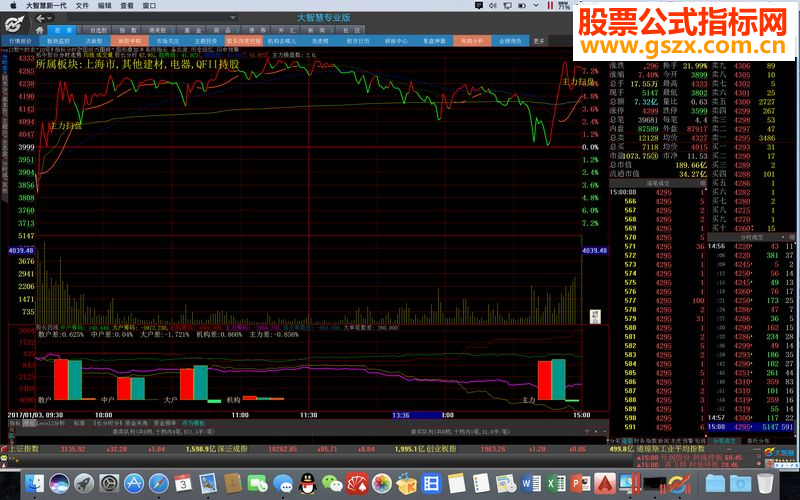
Task: Open Calendar icon showing 3 in dock
Action: click(183, 483)
